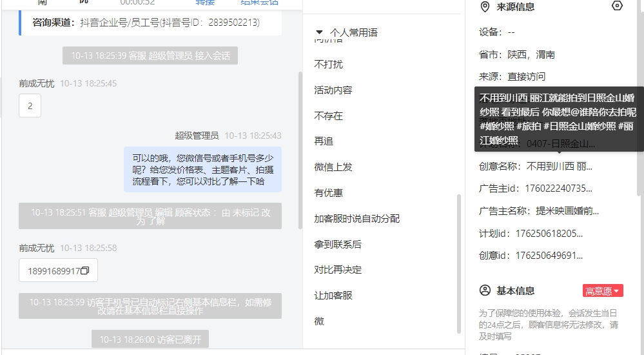644x355 pixels.
Task: Click the 结束会话 end session link
Action: 260,2
